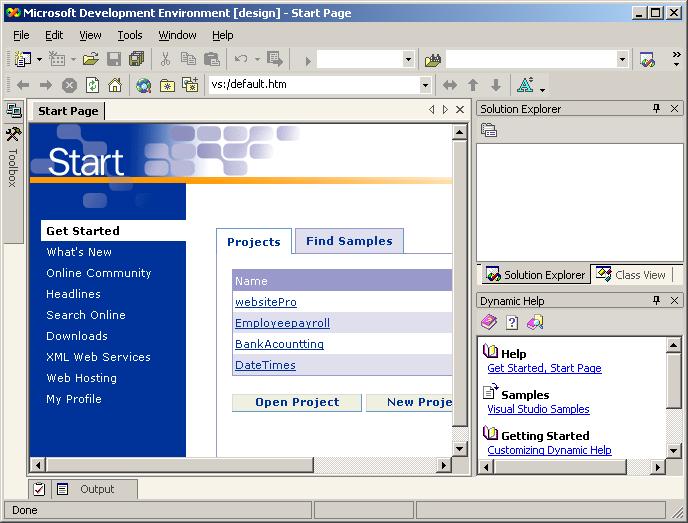Click the Save All icon

[136, 59]
